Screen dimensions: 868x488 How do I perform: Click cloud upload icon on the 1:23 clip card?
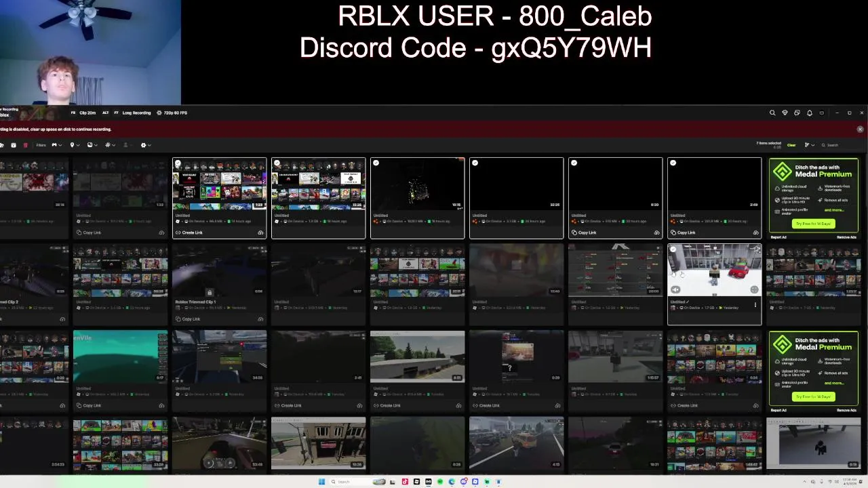(260, 232)
